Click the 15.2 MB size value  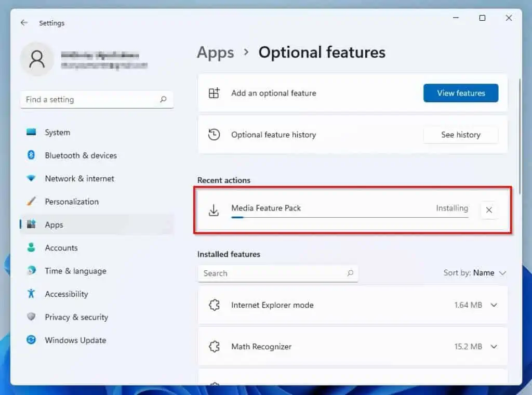click(468, 347)
